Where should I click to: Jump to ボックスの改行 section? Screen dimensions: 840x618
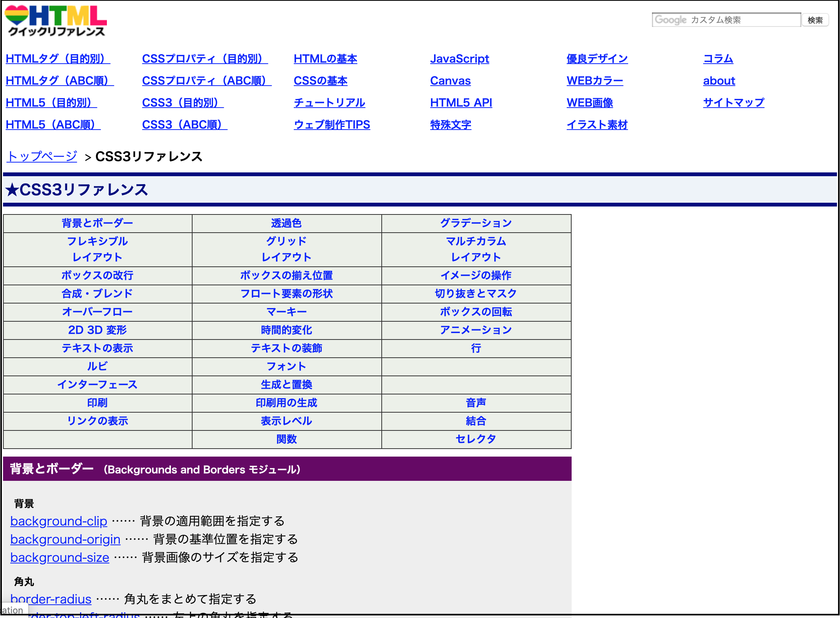point(97,275)
